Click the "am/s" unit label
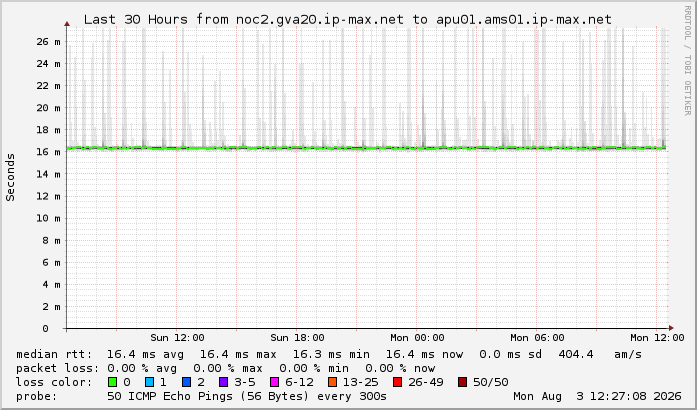The width and height of the screenshot is (697, 410). (628, 354)
